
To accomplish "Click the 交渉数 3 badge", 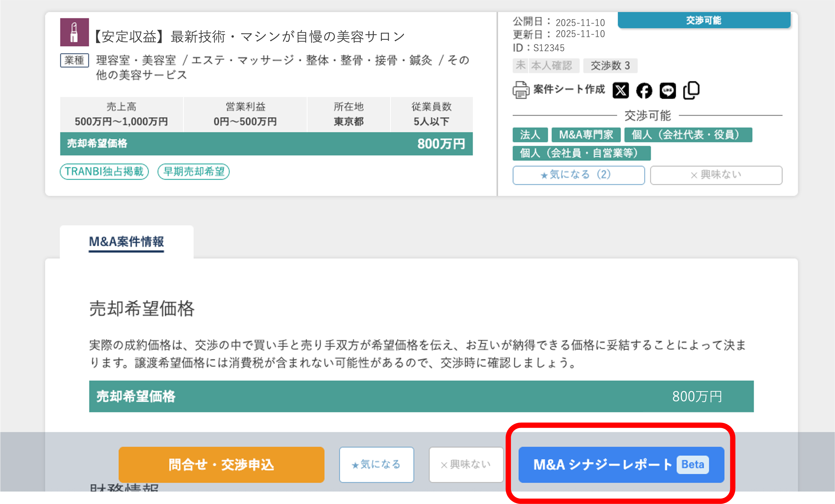I will pos(610,65).
